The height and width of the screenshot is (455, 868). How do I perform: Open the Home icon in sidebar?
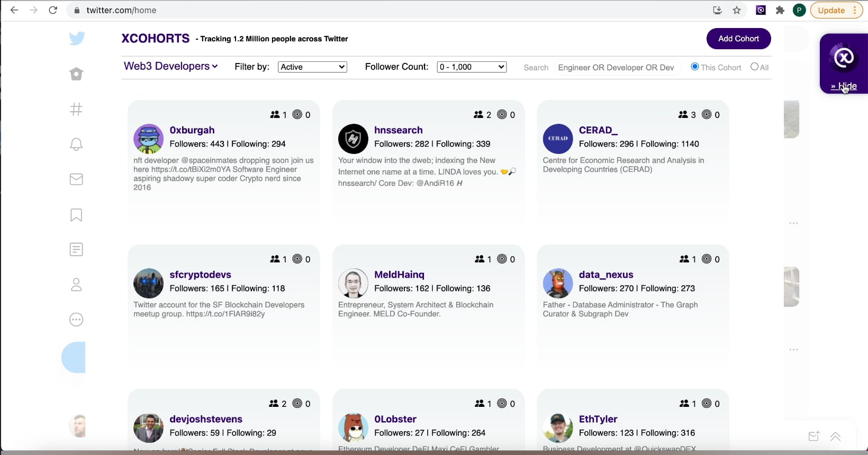click(x=76, y=74)
